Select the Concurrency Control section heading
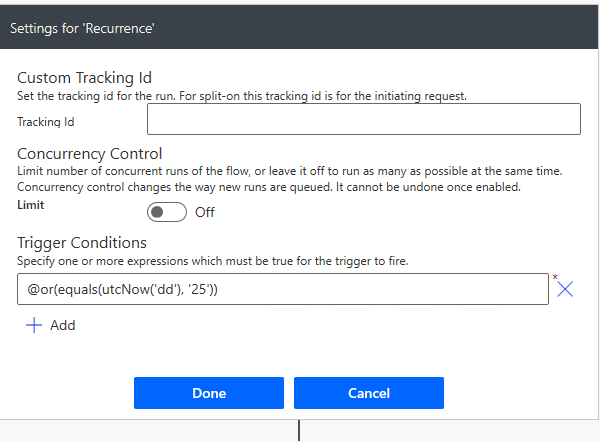Viewport: 600px width, 441px height. (90, 154)
